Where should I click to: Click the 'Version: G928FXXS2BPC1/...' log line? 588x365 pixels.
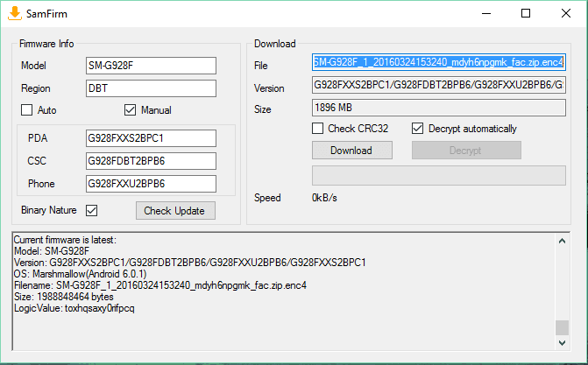190,263
